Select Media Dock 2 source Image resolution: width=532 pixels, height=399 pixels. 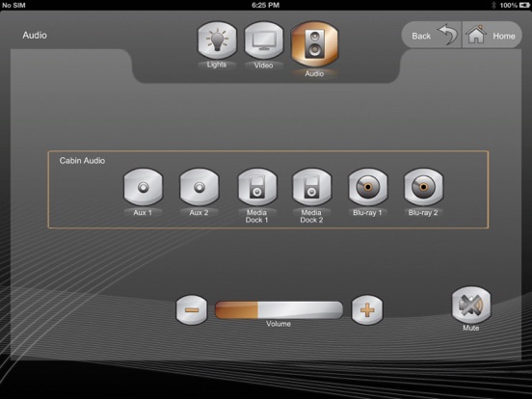pyautogui.click(x=311, y=187)
